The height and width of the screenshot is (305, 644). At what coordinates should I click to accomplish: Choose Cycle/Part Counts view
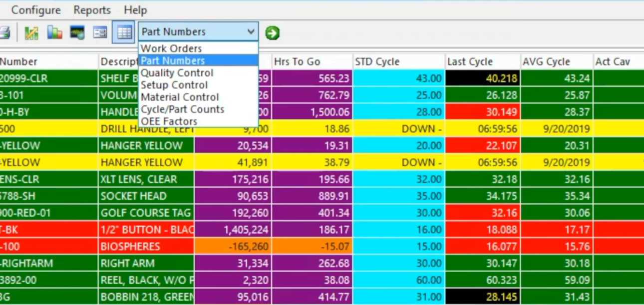(182, 109)
